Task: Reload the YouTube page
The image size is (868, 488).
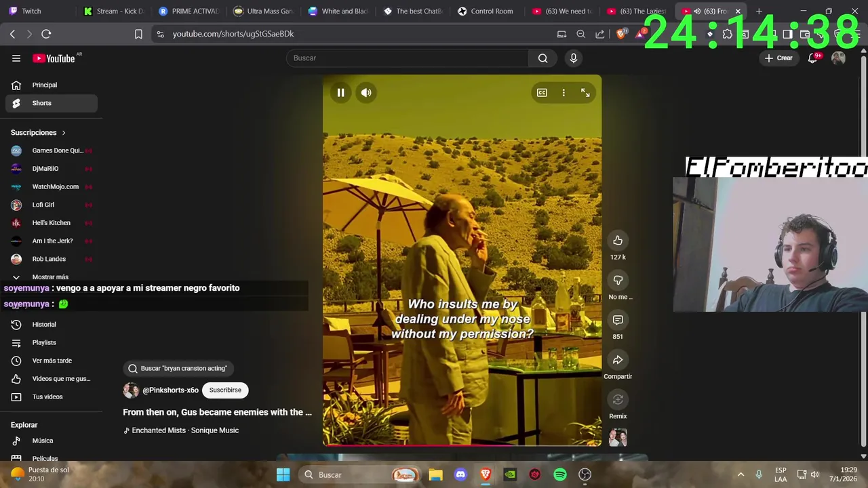Action: tap(46, 34)
